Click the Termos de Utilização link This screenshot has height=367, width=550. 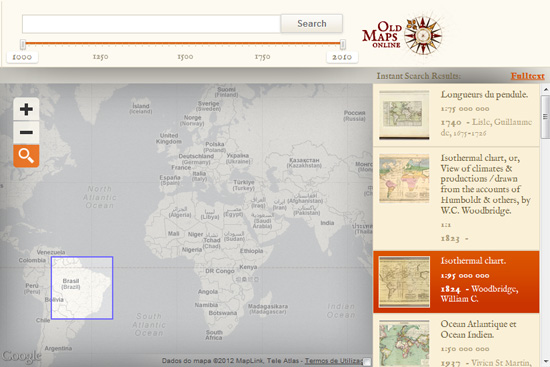[x=334, y=361]
